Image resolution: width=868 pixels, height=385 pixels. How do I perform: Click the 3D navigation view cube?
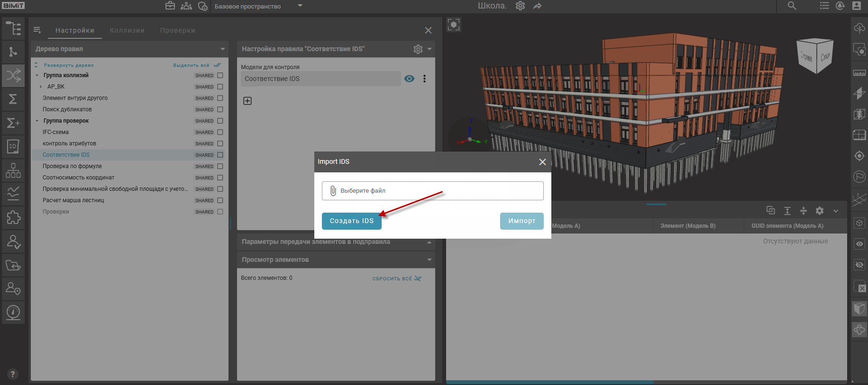pyautogui.click(x=816, y=56)
